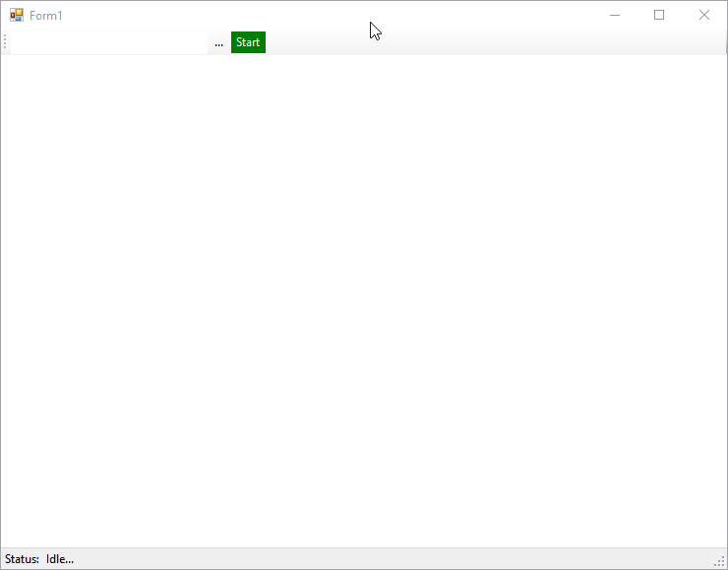Screen dimensions: 728x570
Task: Click the window's left border edge
Action: point(0,295)
